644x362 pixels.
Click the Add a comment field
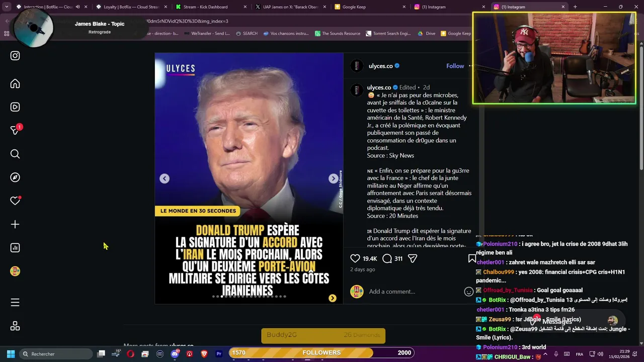[415, 292]
